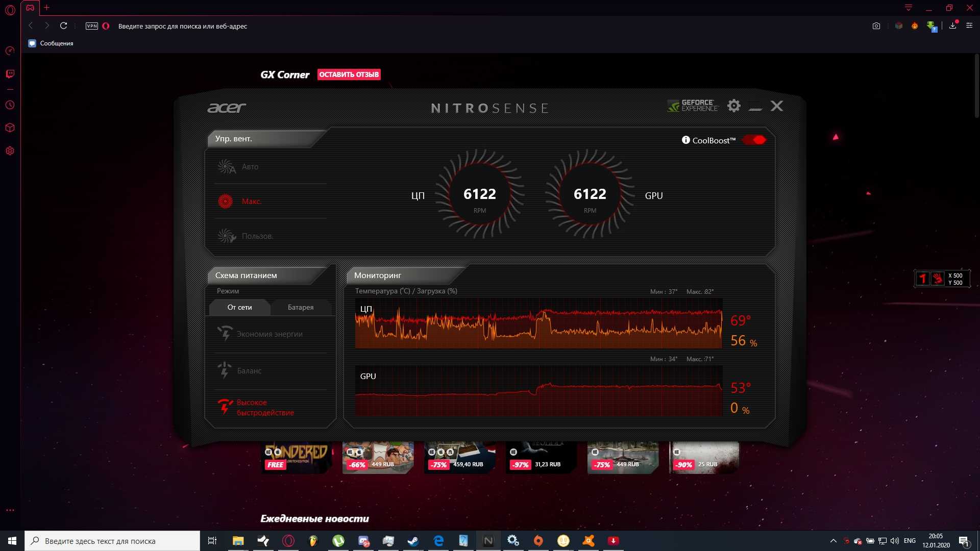Open Сообщения bookmark
The image size is (980, 551).
(x=51, y=43)
